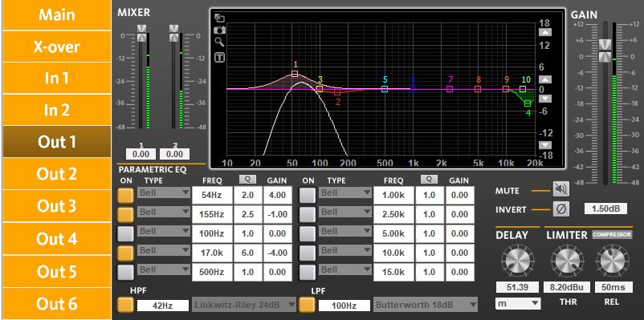Open the Out 6 tab
Image resolution: width=644 pixels, height=320 pixels.
(x=57, y=304)
